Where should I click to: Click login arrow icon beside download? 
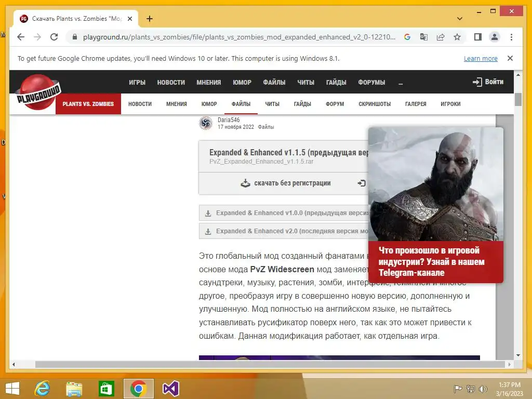(362, 183)
